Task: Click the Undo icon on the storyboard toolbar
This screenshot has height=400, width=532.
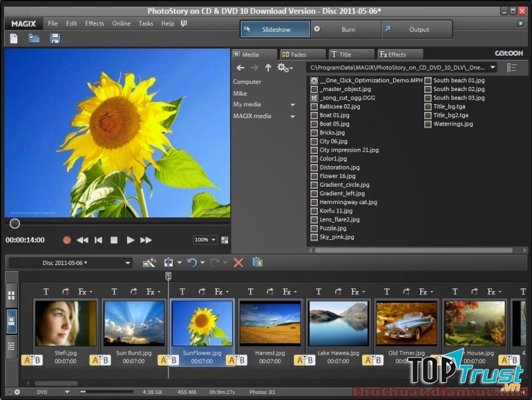Action: pyautogui.click(x=193, y=262)
